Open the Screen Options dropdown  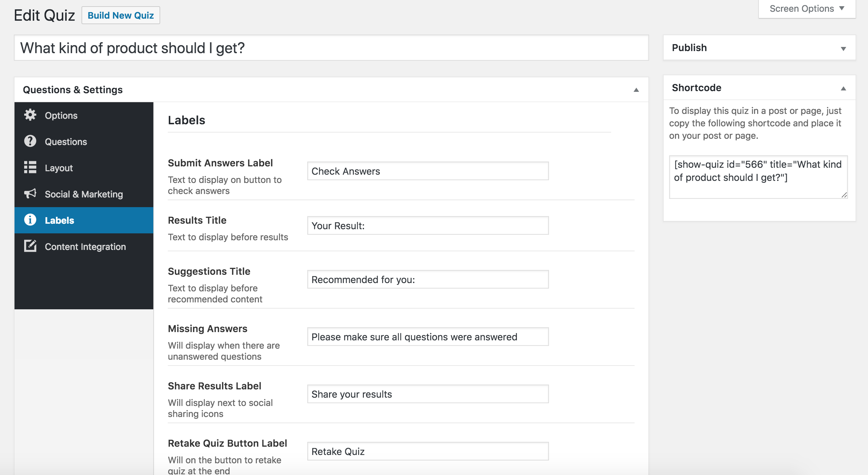point(807,9)
